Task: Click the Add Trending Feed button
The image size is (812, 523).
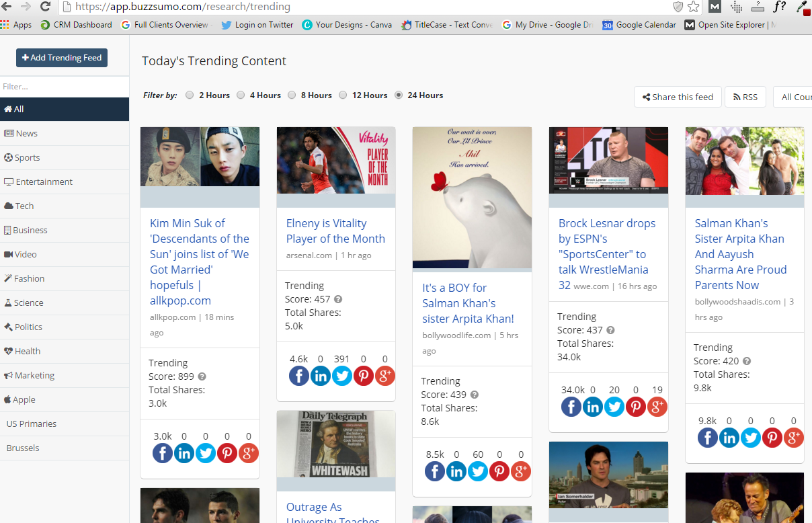Action: [x=62, y=58]
